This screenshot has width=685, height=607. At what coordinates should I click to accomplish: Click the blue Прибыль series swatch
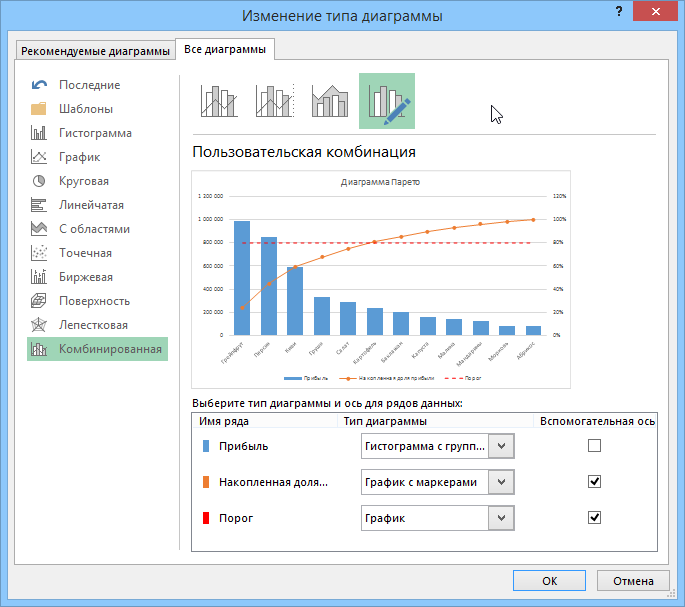click(x=206, y=446)
